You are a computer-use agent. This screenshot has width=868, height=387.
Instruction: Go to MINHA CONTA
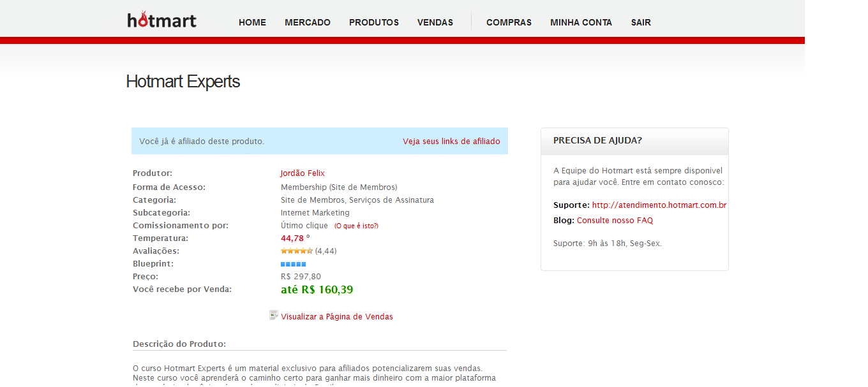pos(581,22)
